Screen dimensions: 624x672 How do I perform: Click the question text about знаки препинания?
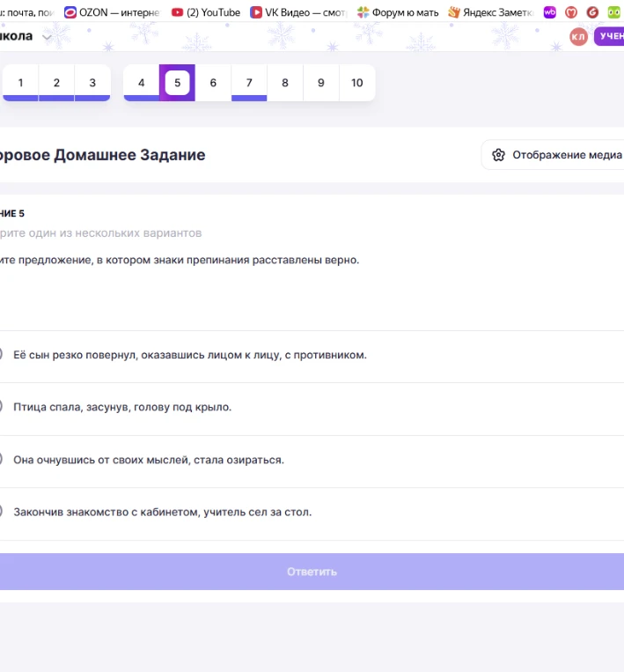click(179, 260)
